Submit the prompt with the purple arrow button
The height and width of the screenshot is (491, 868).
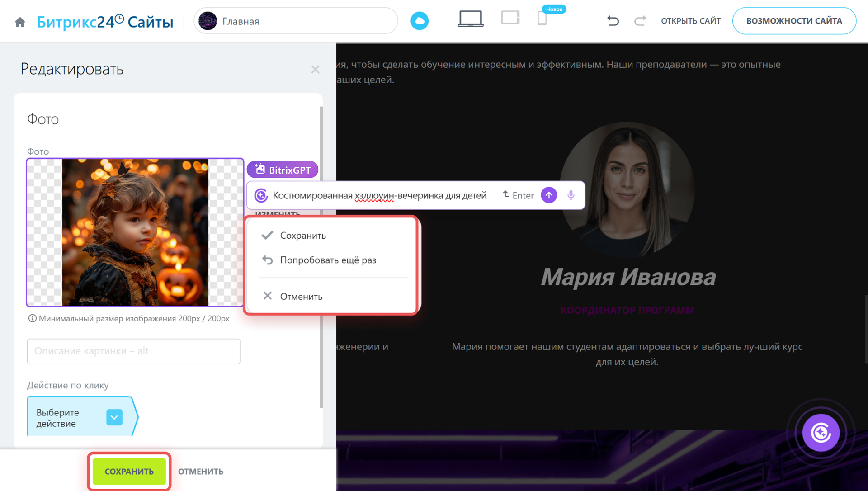(x=549, y=195)
